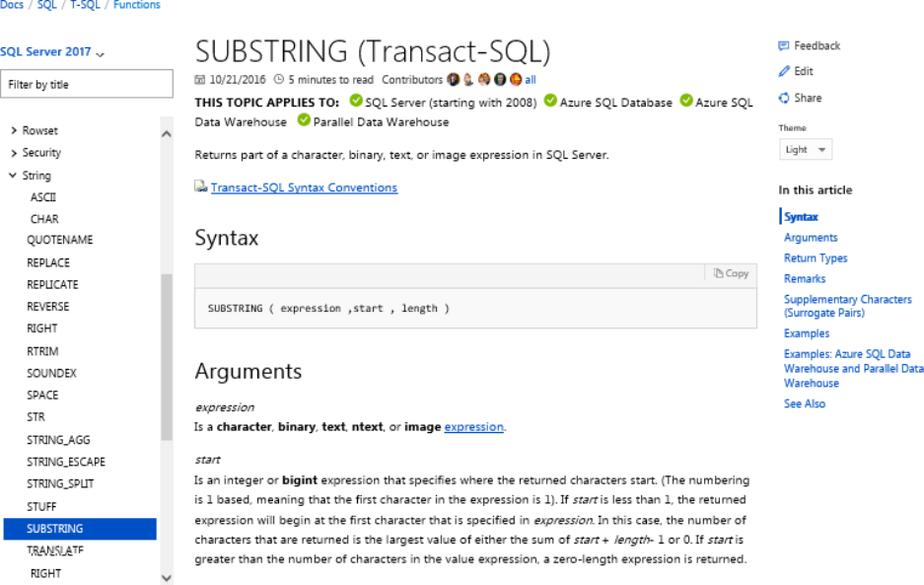Select REPLACE in the function list
This screenshot has width=924, height=585.
(48, 262)
